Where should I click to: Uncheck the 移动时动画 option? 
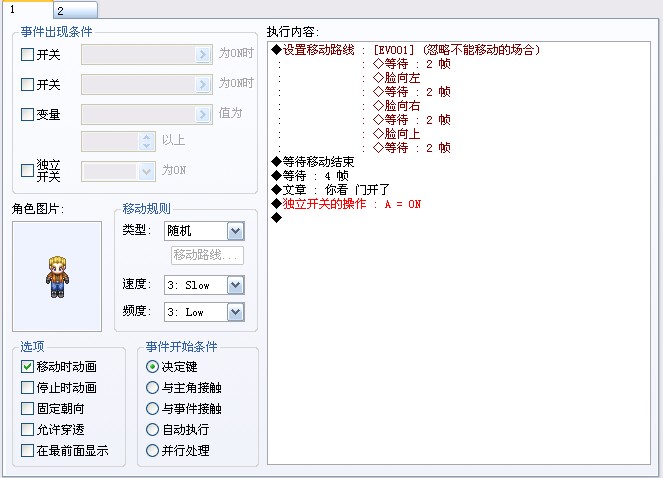[27, 366]
